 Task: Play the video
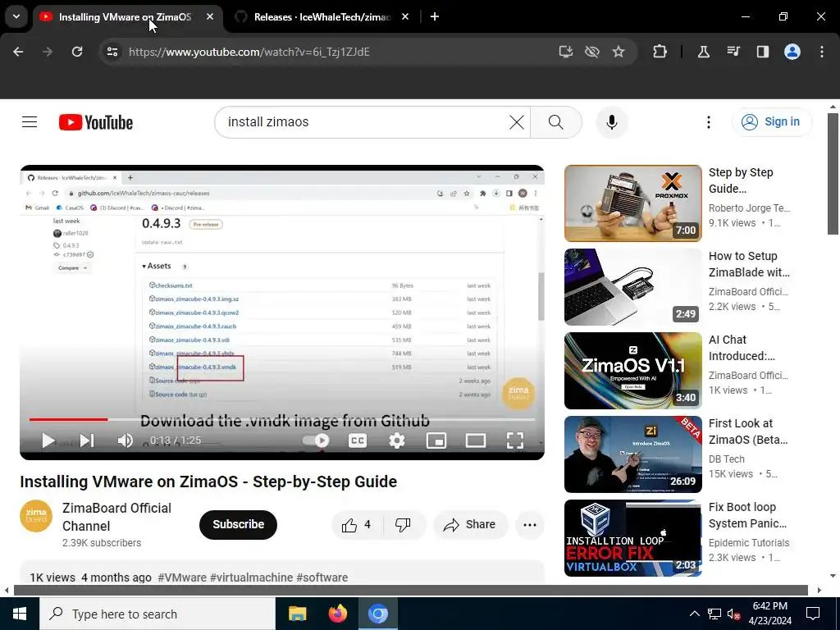48,441
